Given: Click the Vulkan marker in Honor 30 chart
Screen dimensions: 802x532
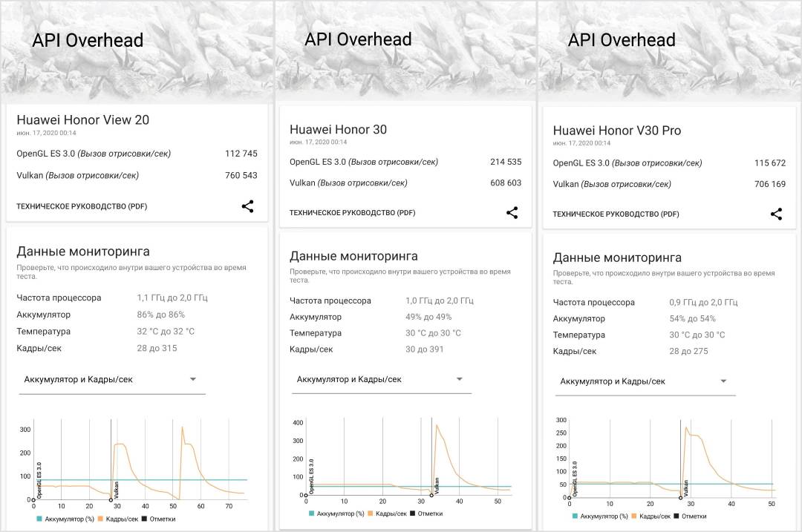Looking at the screenshot, I should pos(431,494).
